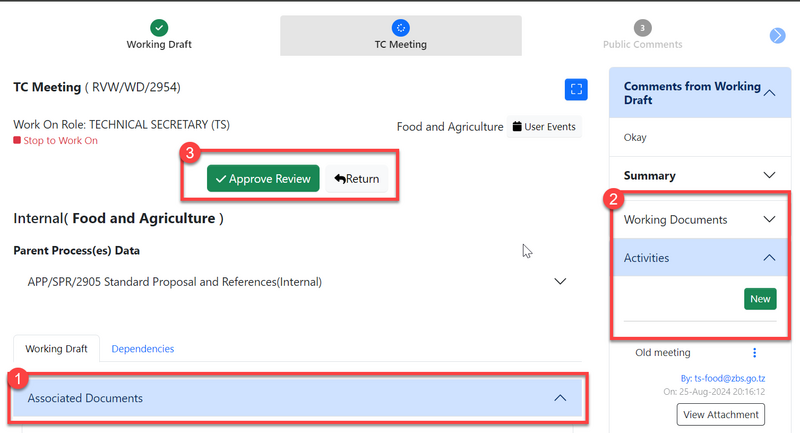Image resolution: width=800 pixels, height=433 pixels.
Task: Click the TC Meeting step circle icon
Action: pyautogui.click(x=400, y=28)
